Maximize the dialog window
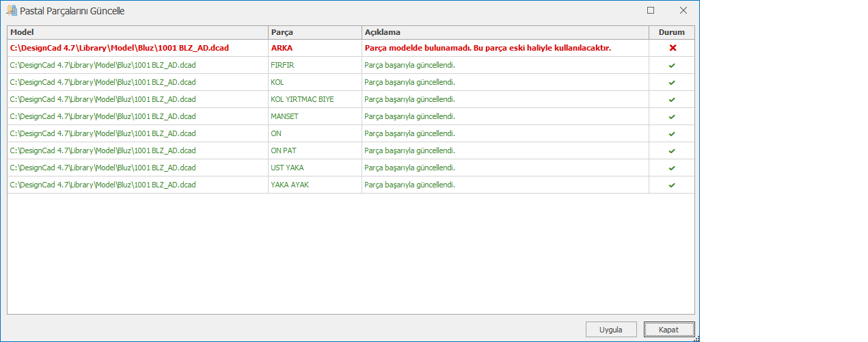 coord(651,11)
